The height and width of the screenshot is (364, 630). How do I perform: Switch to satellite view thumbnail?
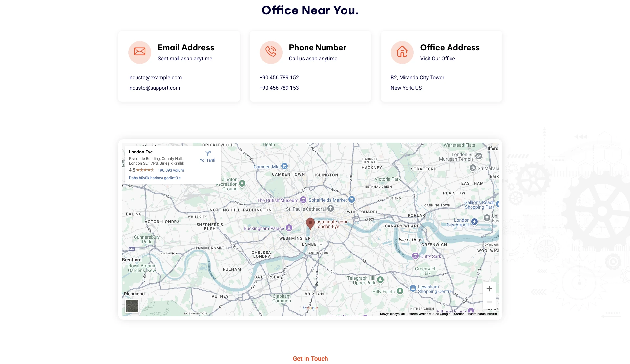[132, 306]
